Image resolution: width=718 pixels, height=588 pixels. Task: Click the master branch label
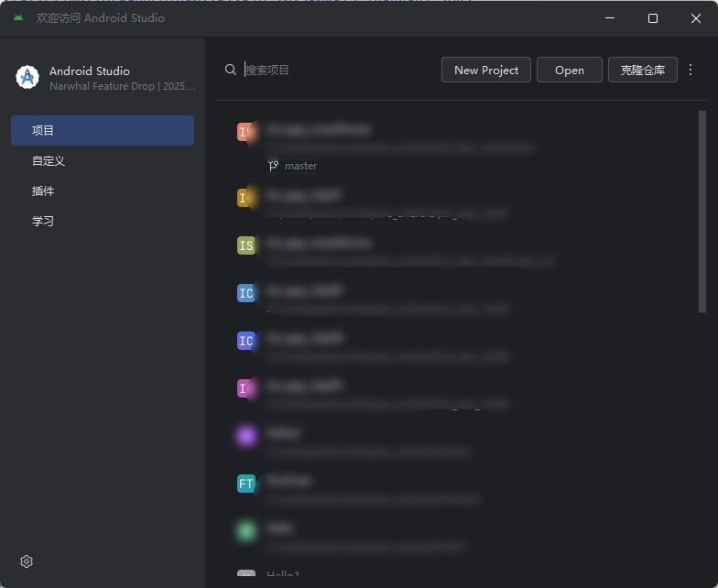300,166
